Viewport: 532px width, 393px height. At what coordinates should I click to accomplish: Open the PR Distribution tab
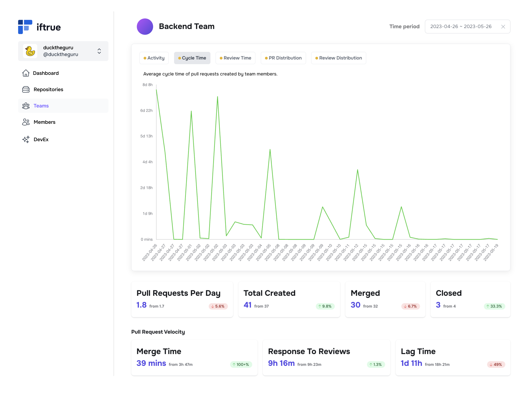point(283,58)
